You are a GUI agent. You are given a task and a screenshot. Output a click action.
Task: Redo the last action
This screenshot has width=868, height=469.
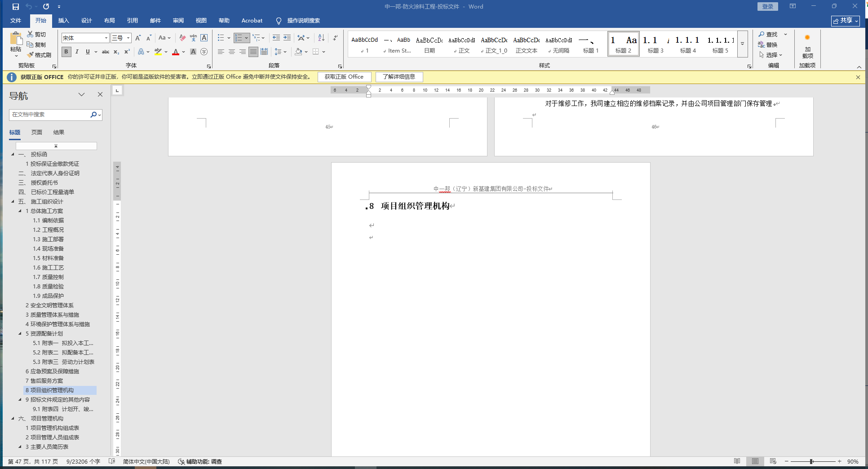point(46,7)
